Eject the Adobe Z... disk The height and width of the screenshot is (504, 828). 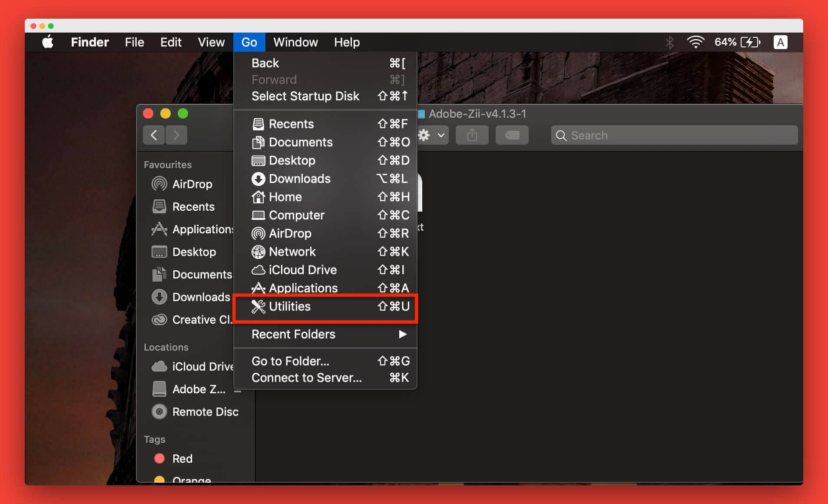coord(238,390)
